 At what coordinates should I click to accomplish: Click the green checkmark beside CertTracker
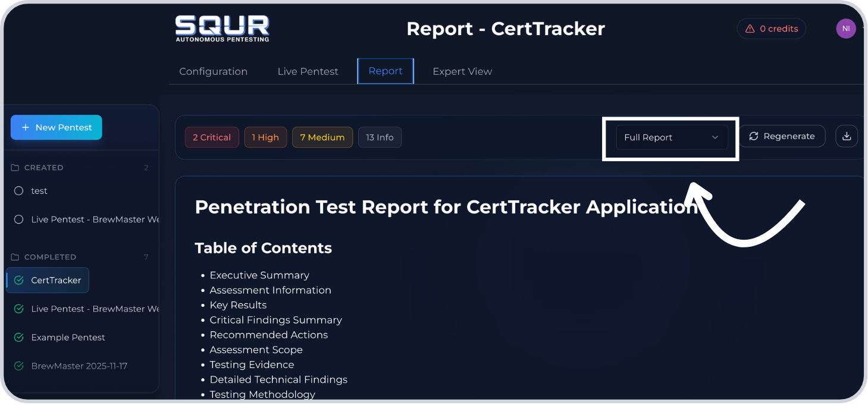pos(18,280)
